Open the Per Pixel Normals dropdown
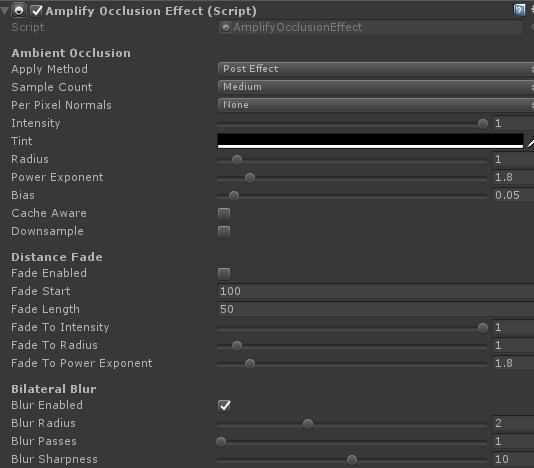 (x=376, y=105)
